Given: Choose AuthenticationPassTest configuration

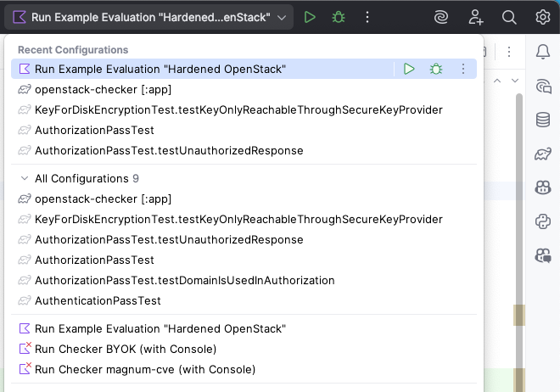Looking at the screenshot, I should click(x=244, y=300).
